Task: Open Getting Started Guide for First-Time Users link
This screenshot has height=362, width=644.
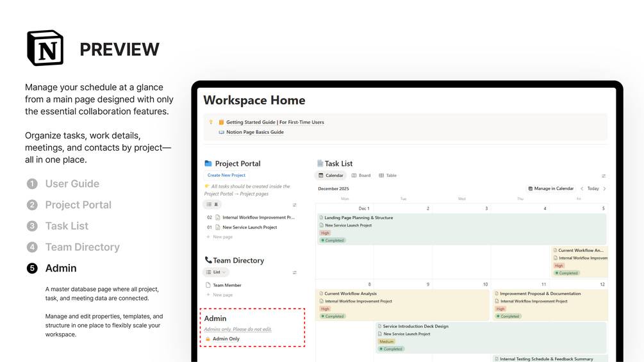Action: coord(275,122)
